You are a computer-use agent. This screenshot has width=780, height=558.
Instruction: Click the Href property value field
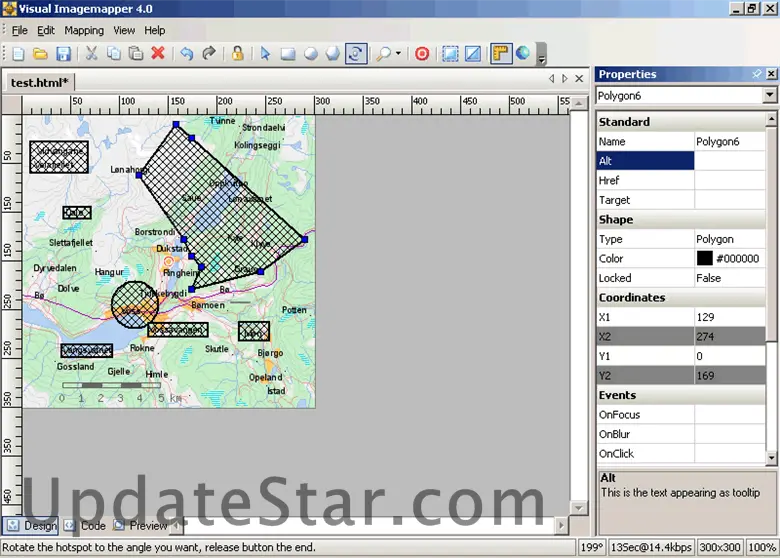tap(730, 181)
